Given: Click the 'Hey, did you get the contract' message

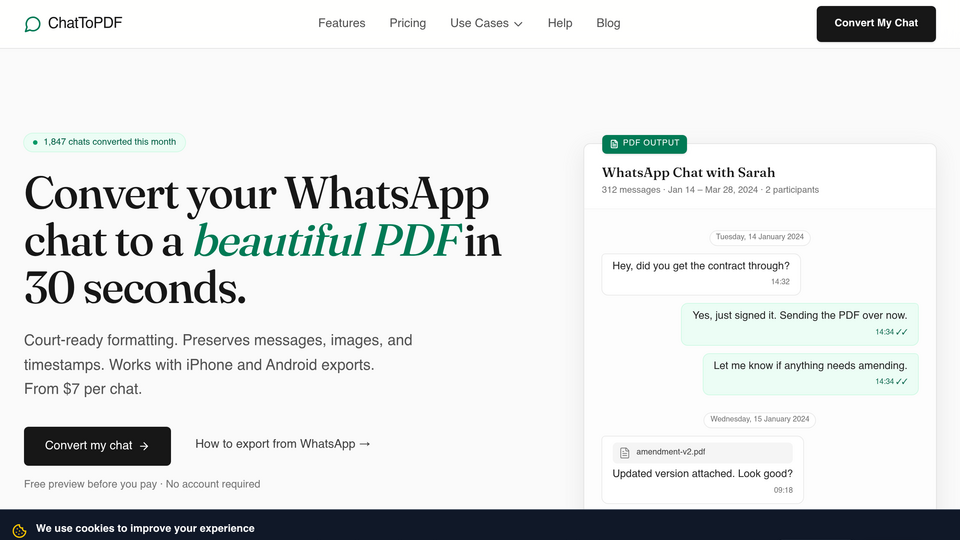Looking at the screenshot, I should pyautogui.click(x=701, y=274).
